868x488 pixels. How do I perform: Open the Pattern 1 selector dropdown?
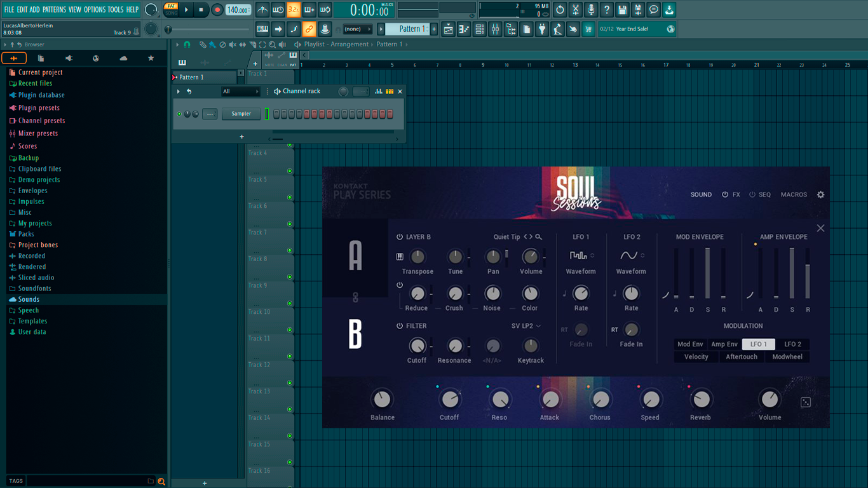click(x=412, y=29)
